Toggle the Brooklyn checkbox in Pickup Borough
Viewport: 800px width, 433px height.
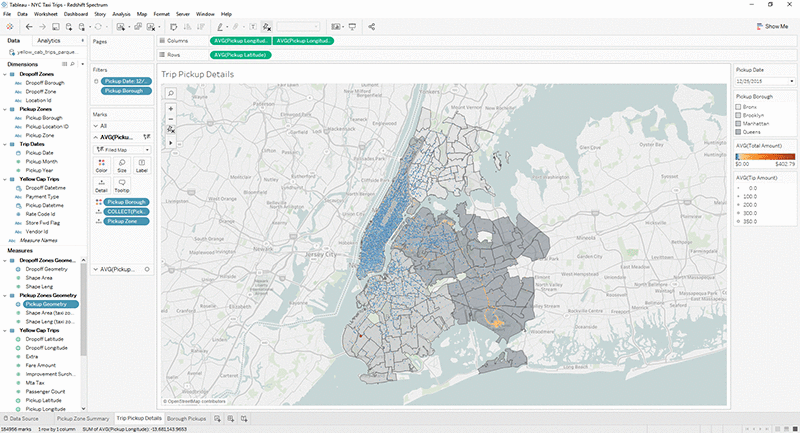738,115
